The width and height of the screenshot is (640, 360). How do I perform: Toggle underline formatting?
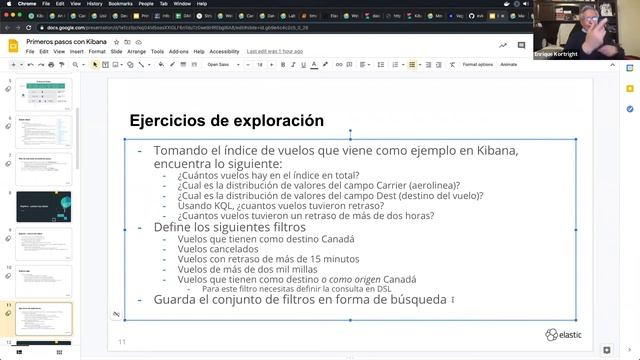[x=303, y=64]
